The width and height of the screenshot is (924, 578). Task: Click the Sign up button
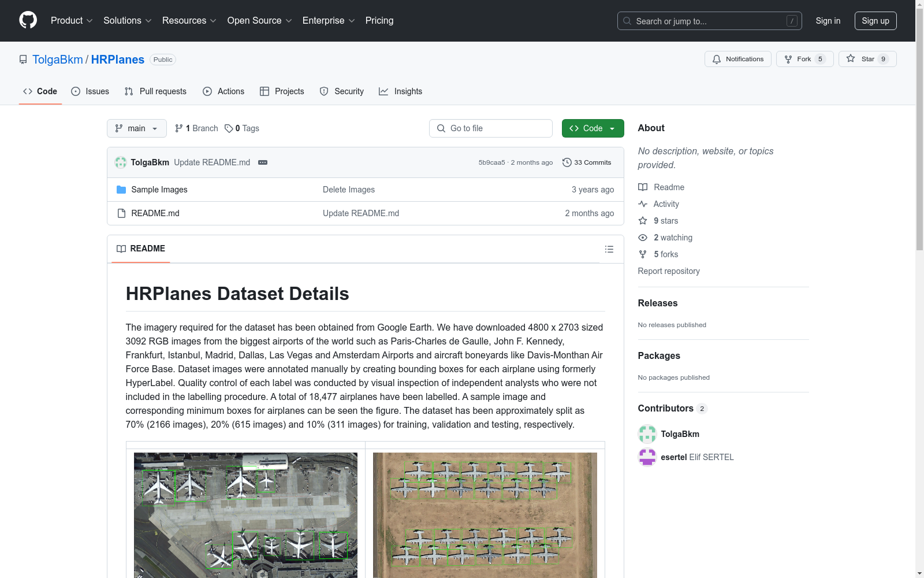click(875, 21)
